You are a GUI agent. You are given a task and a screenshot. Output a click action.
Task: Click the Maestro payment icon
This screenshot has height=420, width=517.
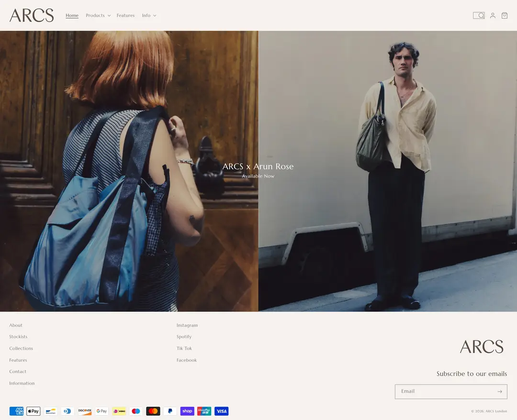click(x=136, y=411)
